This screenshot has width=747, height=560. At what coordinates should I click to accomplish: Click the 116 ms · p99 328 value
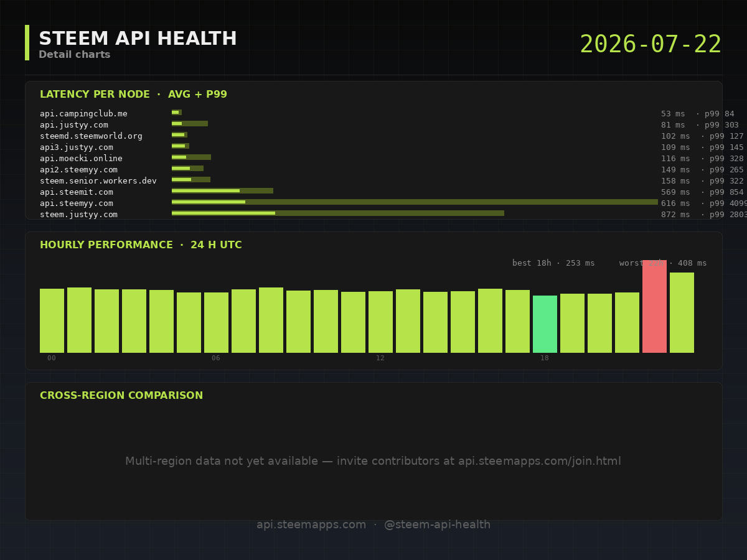coord(703,159)
